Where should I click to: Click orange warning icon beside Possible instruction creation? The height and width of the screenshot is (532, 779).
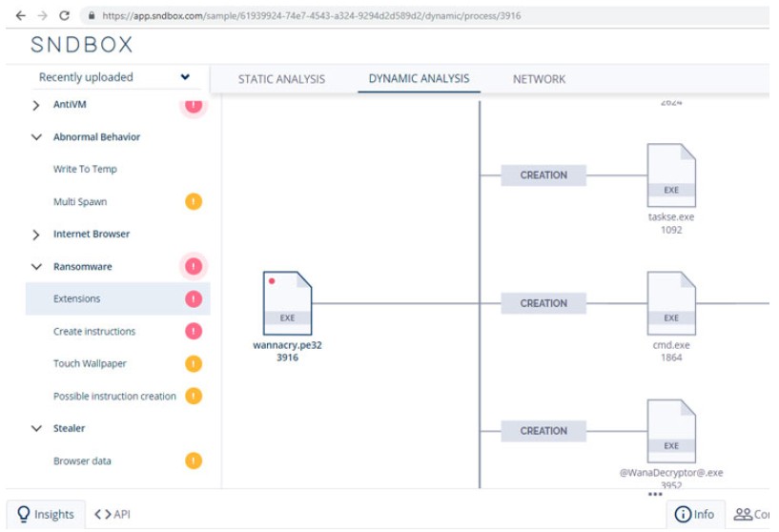coord(194,396)
